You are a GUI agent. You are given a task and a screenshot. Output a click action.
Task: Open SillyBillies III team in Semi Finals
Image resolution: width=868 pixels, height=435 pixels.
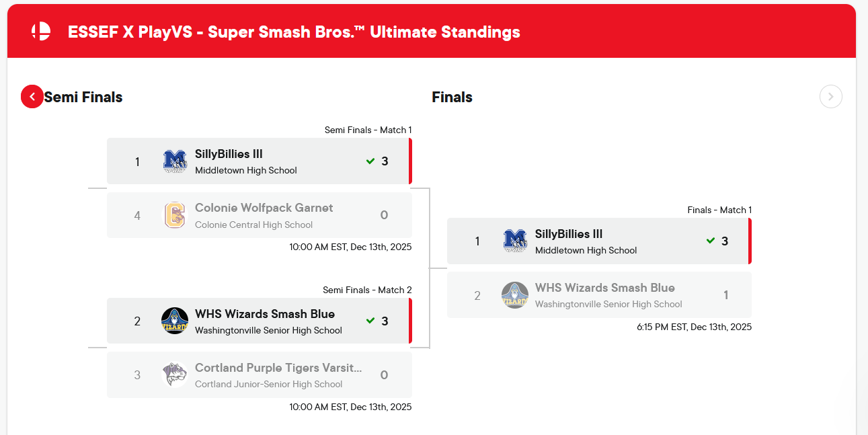(229, 154)
